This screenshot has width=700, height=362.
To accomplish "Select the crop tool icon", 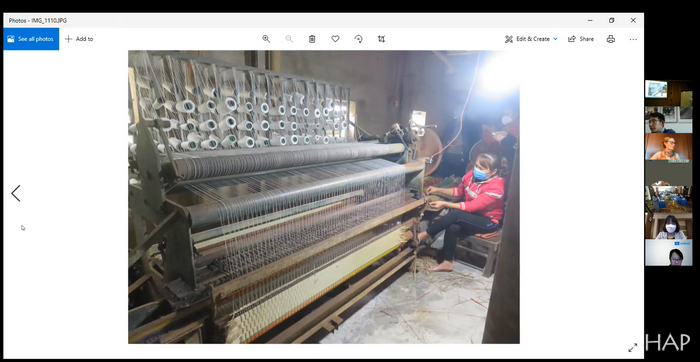I will [x=381, y=39].
